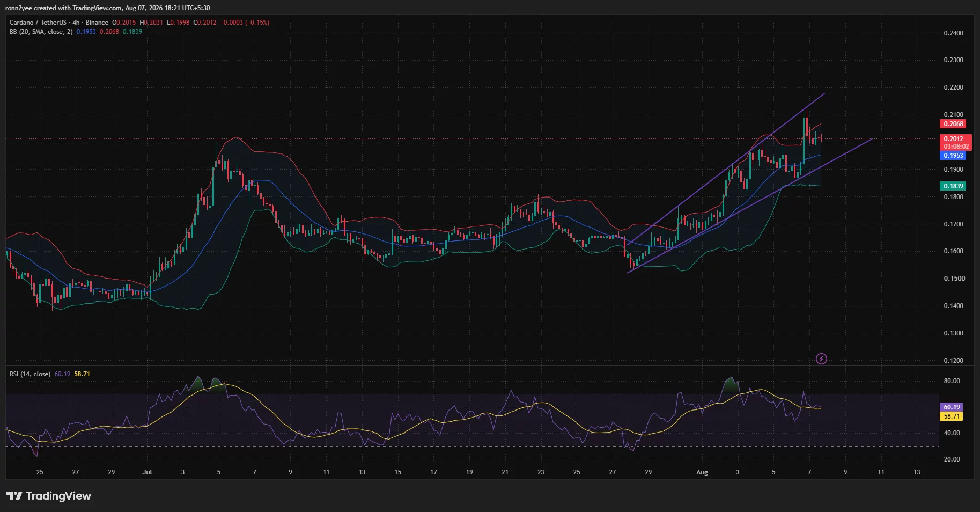Image resolution: width=980 pixels, height=512 pixels.
Task: Click the header text 'ronn2yee created with TradingView.com'
Action: pyautogui.click(x=63, y=8)
